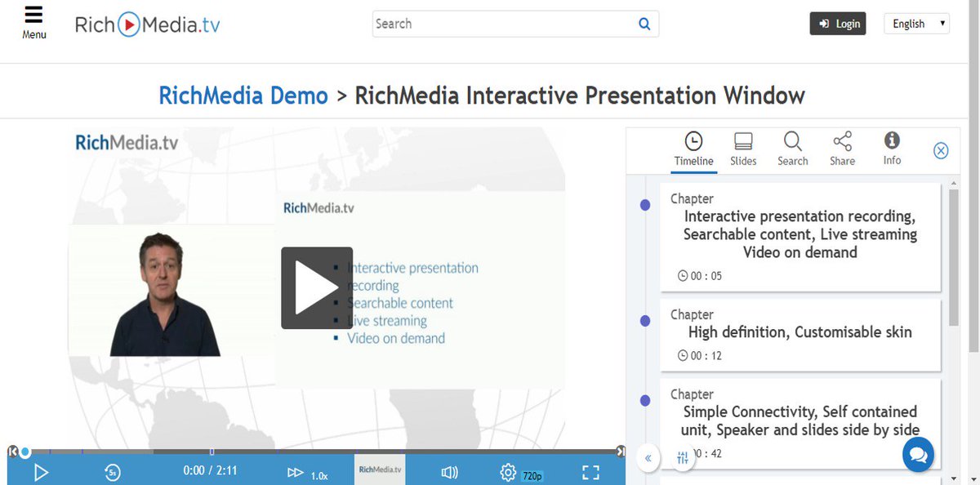980x485 pixels.
Task: Open the Info panel
Action: pos(891,150)
